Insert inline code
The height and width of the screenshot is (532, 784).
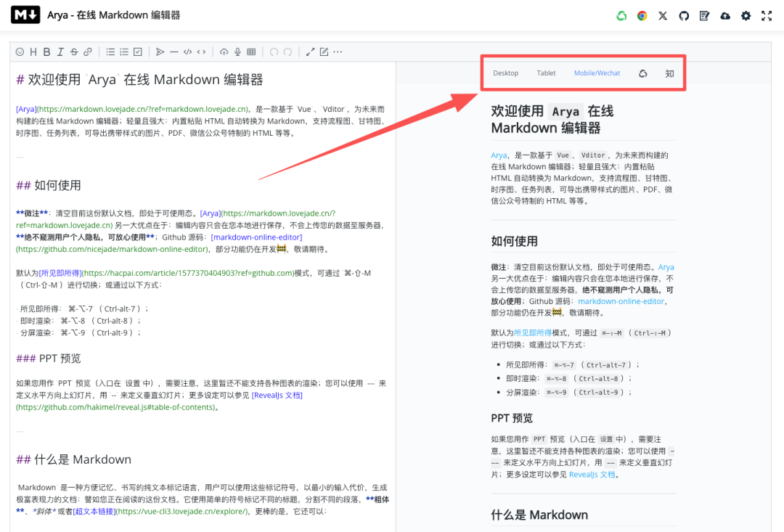point(201,52)
